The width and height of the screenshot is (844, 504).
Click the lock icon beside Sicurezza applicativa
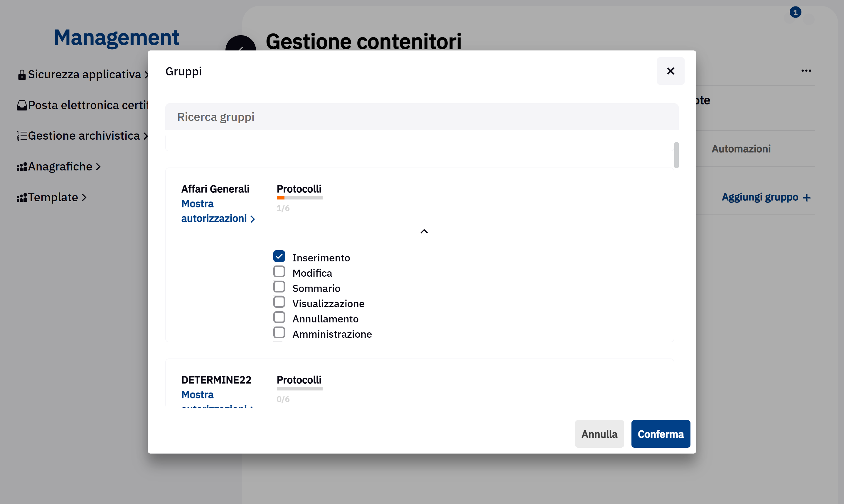click(22, 75)
